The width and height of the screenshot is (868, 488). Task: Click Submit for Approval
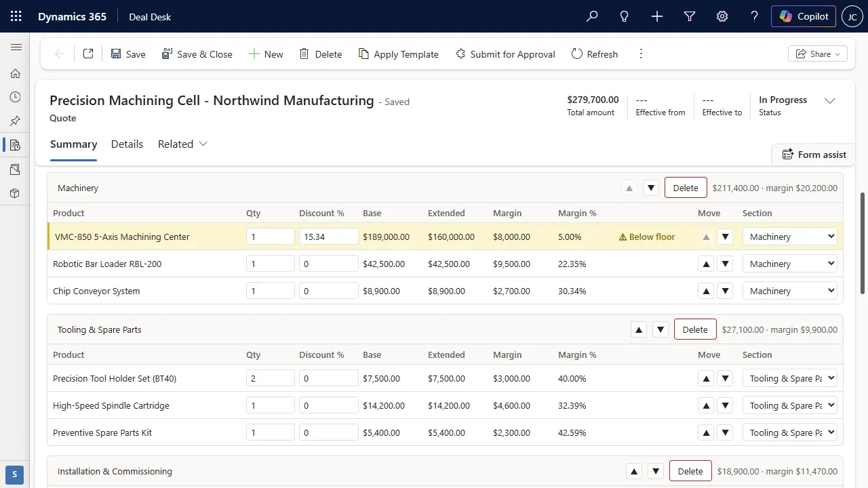tap(505, 54)
